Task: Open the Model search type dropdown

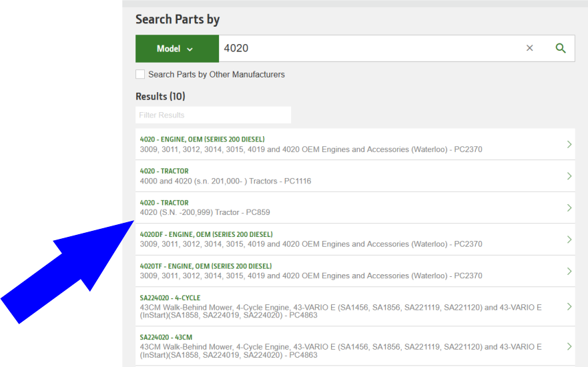Action: coord(177,49)
